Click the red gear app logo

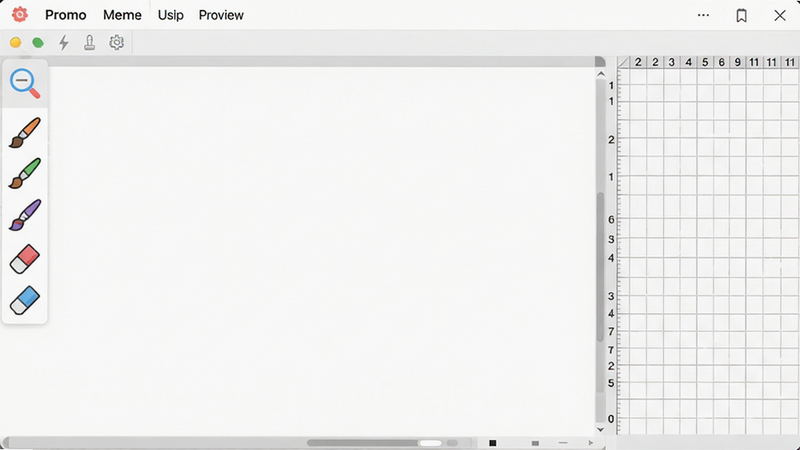(x=19, y=15)
